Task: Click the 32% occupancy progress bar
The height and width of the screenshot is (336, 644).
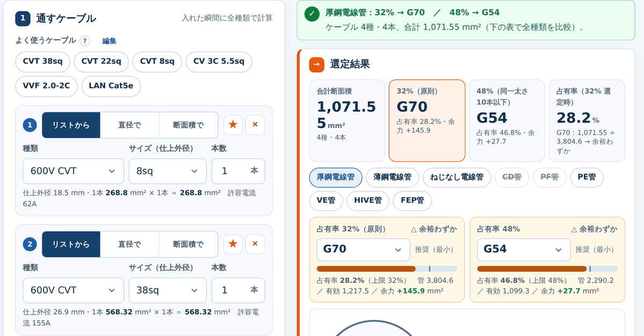Action: pyautogui.click(x=387, y=268)
